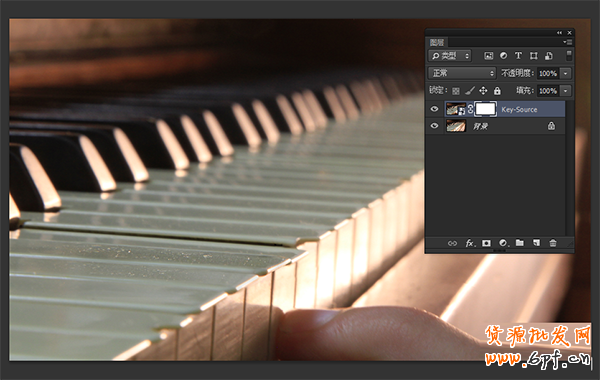Filter for shape layers icon
Image resolution: width=600 pixels, height=380 pixels.
tap(533, 56)
